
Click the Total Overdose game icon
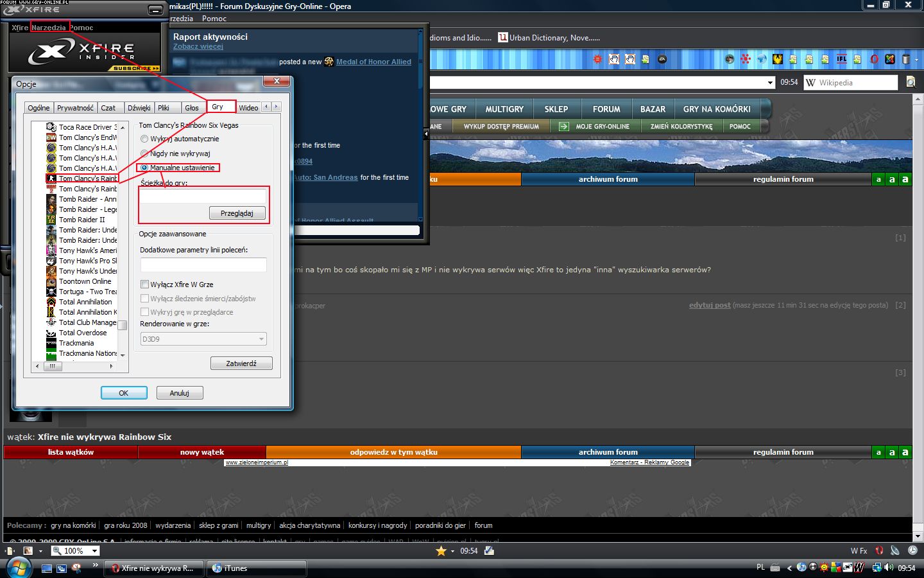(x=51, y=333)
